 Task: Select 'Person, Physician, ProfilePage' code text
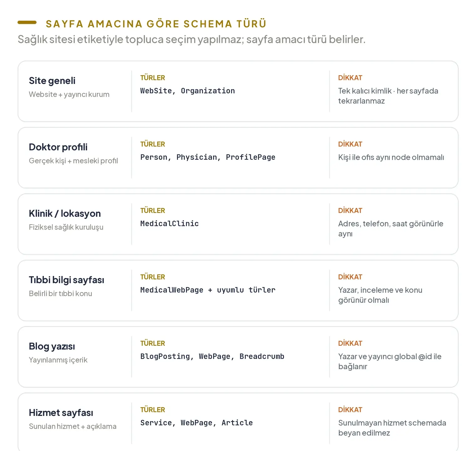(208, 157)
